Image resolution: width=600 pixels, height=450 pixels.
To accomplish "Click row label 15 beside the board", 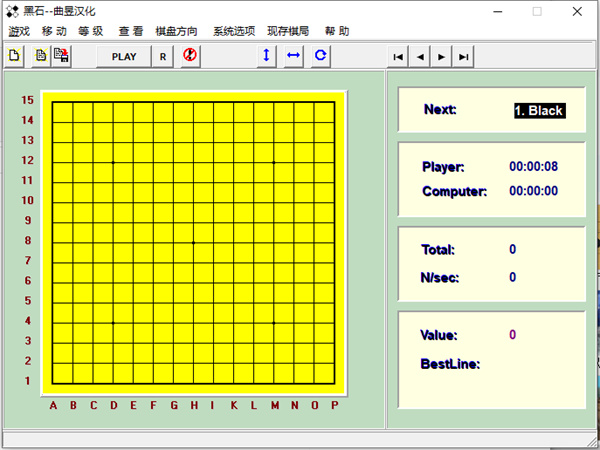I will (28, 100).
